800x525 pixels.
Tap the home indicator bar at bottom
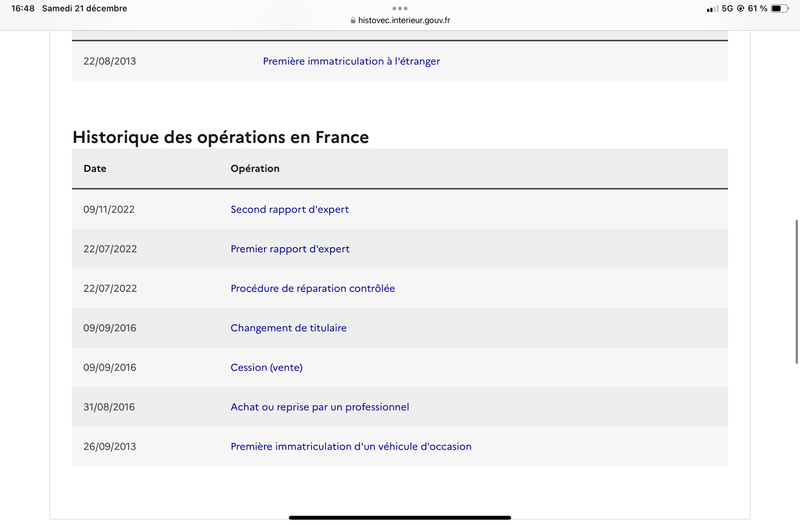coord(400,517)
